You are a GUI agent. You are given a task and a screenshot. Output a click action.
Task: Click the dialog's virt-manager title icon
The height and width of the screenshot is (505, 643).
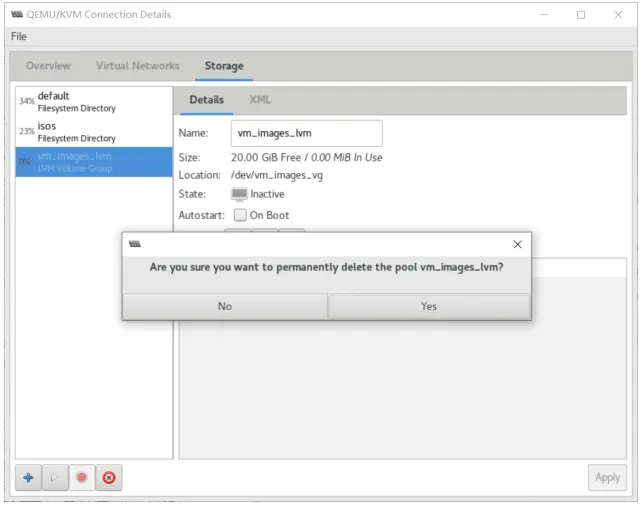click(135, 245)
